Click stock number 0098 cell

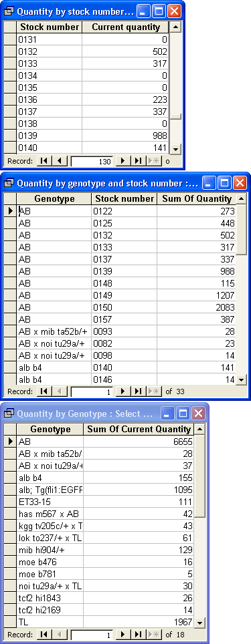coord(124,355)
